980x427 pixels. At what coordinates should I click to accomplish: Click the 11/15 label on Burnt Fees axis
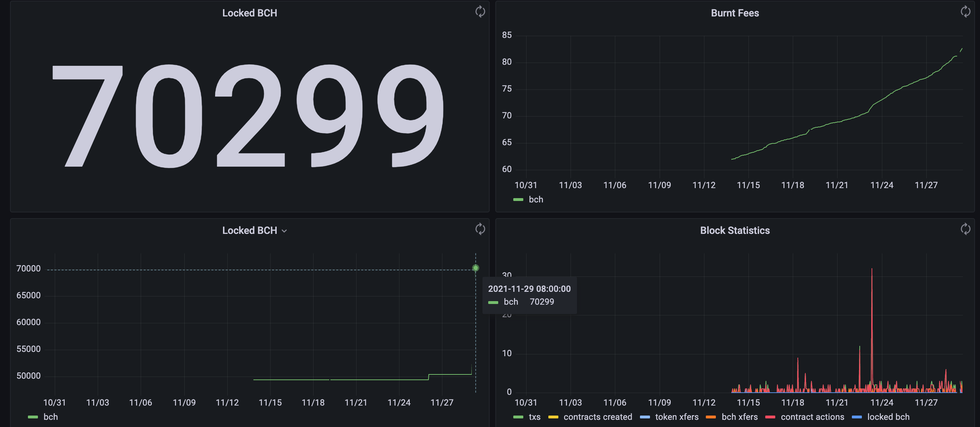pyautogui.click(x=748, y=185)
